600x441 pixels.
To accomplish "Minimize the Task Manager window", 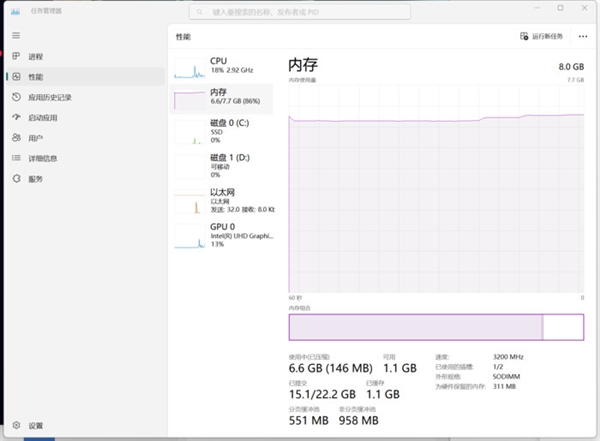I will tap(537, 8).
